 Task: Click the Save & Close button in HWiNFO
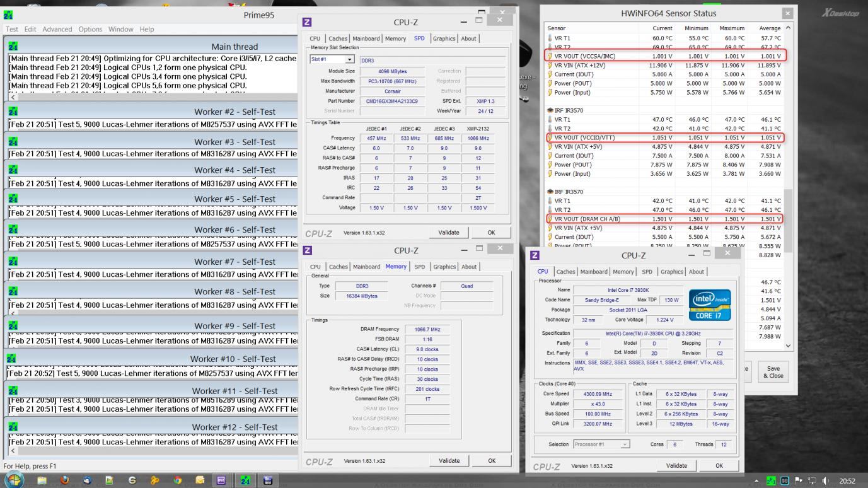pyautogui.click(x=772, y=371)
